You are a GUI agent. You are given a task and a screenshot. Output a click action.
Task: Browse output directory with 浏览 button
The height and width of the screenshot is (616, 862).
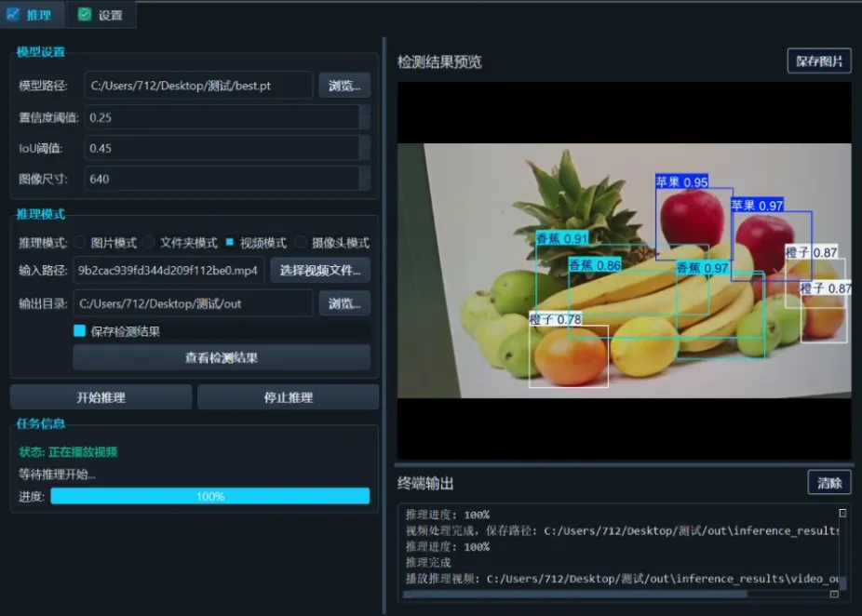[x=343, y=302]
